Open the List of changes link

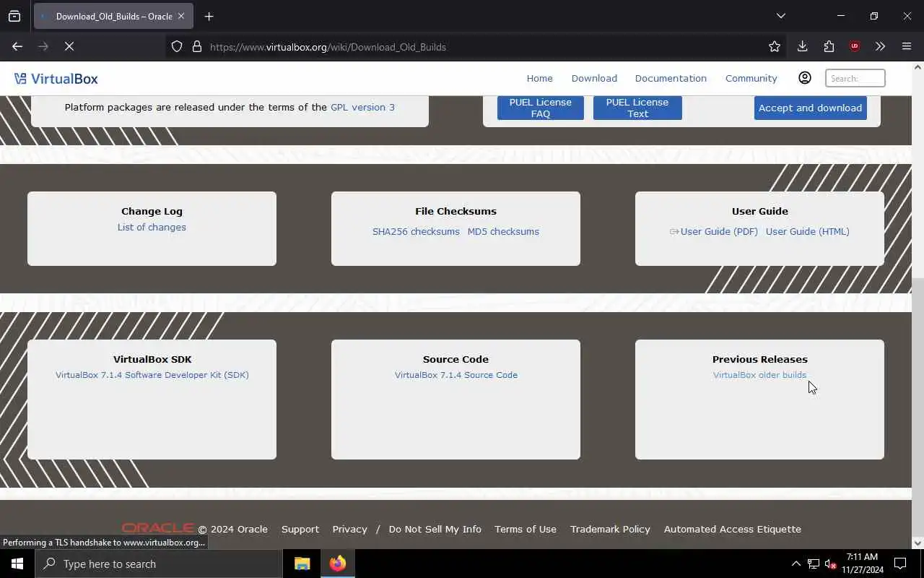click(152, 227)
